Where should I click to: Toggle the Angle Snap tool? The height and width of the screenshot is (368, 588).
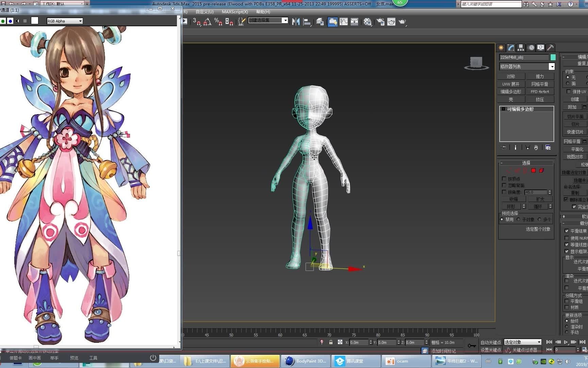(208, 21)
